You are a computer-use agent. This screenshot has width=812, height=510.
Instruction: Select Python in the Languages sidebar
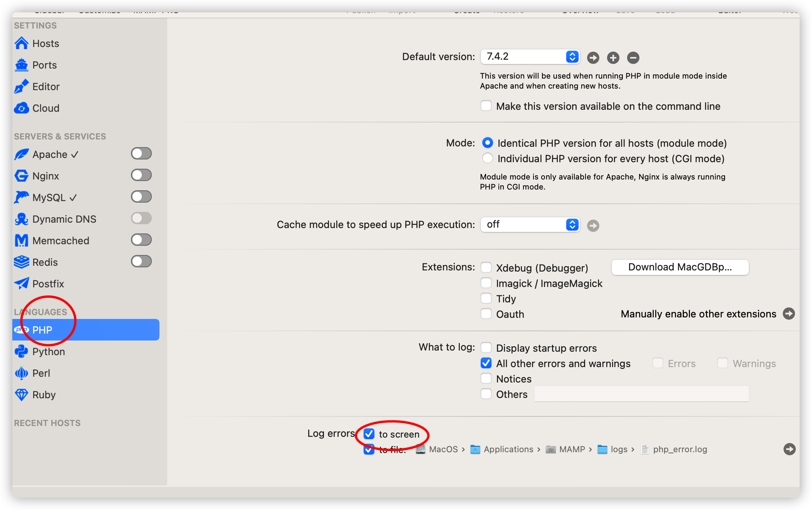[49, 352]
